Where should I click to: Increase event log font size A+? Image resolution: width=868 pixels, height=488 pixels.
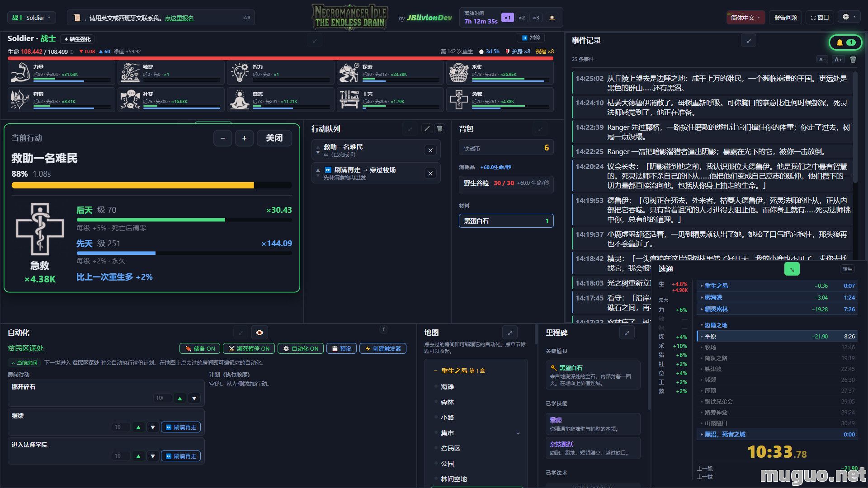838,60
